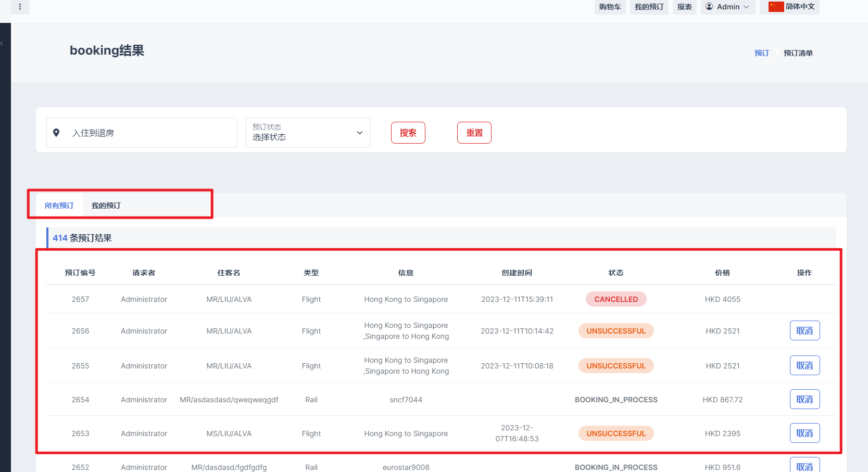
Task: Click the sidebar collapse arrow on left edge
Action: [2, 44]
